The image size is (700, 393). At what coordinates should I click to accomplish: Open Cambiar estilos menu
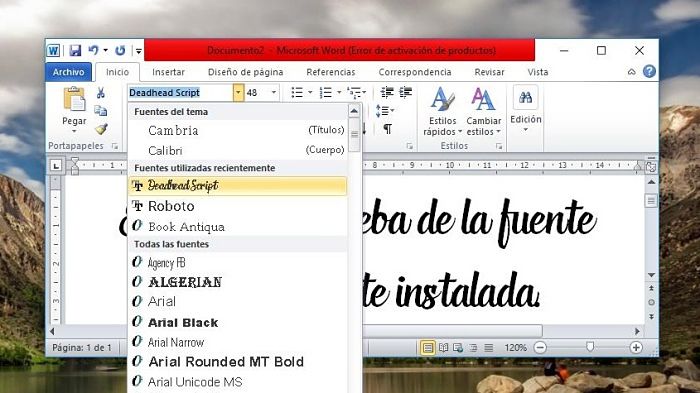tap(483, 111)
